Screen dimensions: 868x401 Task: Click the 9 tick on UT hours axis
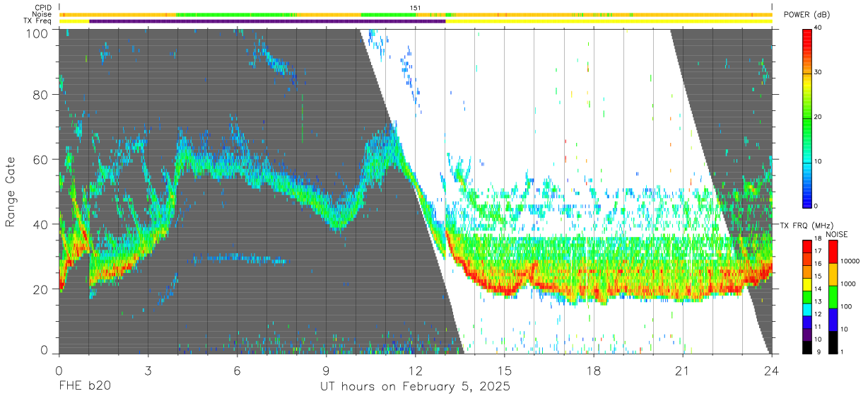(327, 371)
